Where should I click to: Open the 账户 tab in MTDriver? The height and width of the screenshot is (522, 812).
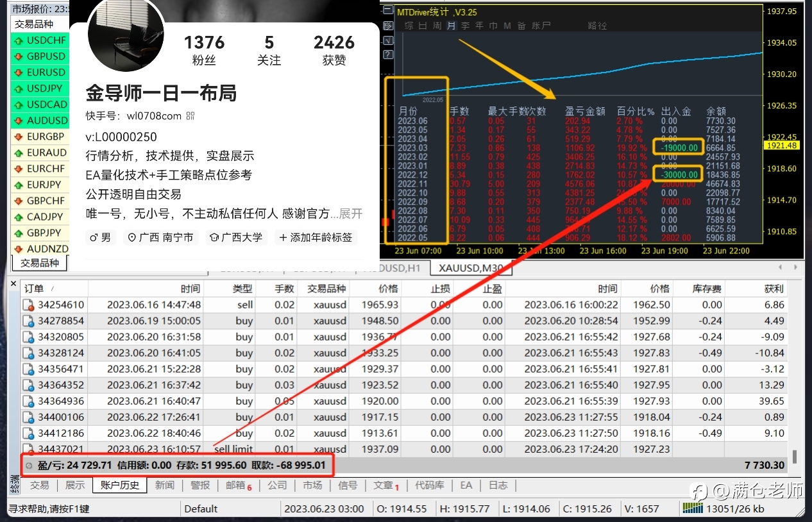coord(541,26)
